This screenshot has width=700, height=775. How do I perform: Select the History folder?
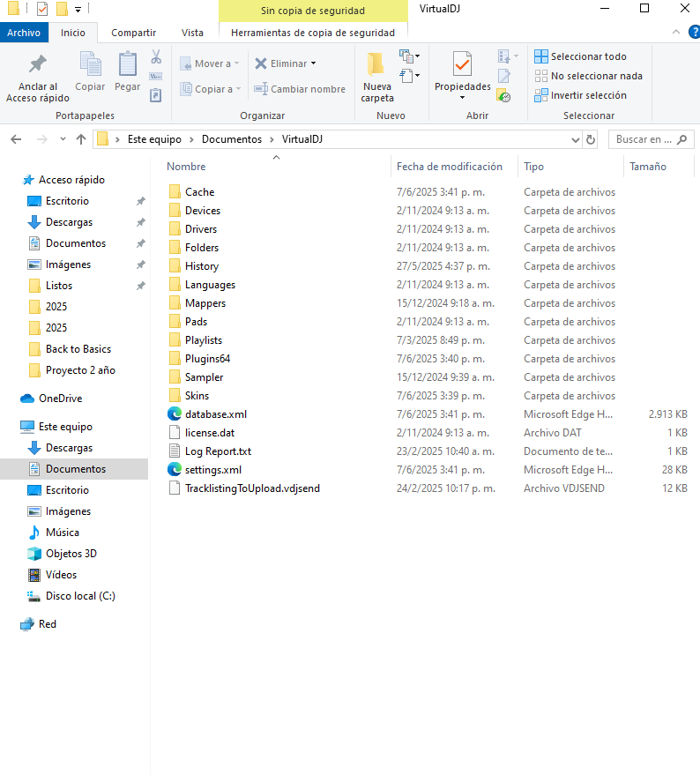click(202, 266)
